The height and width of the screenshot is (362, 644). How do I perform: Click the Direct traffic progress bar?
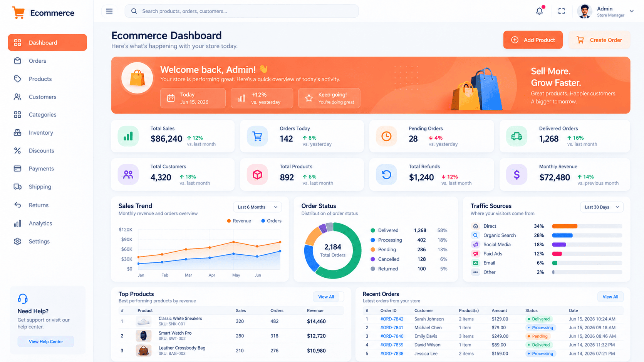click(x=587, y=226)
